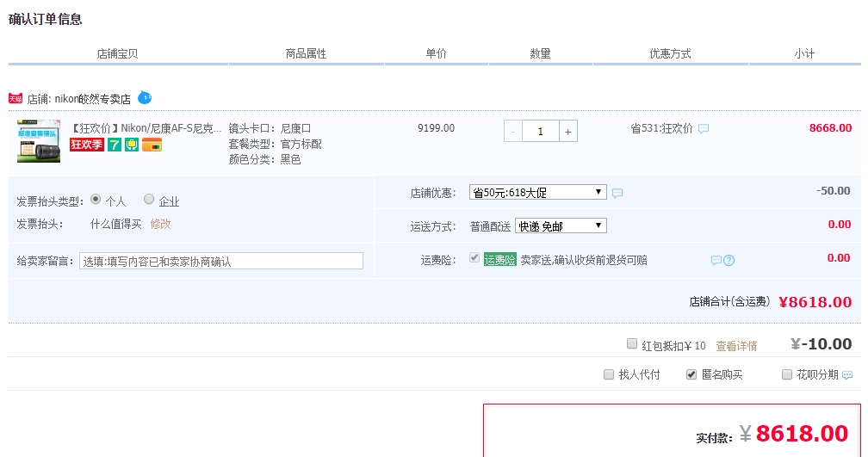Click the 狂欢季 promotion badge
The height and width of the screenshot is (457, 868).
tap(86, 145)
